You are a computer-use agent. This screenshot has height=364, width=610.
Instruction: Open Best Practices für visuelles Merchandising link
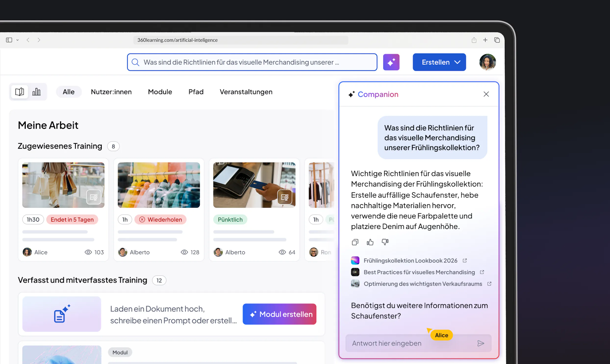pyautogui.click(x=419, y=272)
